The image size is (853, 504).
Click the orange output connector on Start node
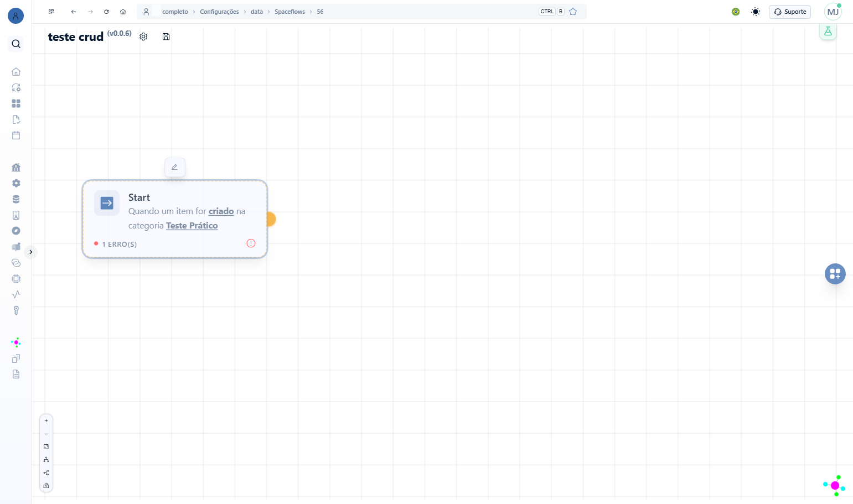pos(270,219)
